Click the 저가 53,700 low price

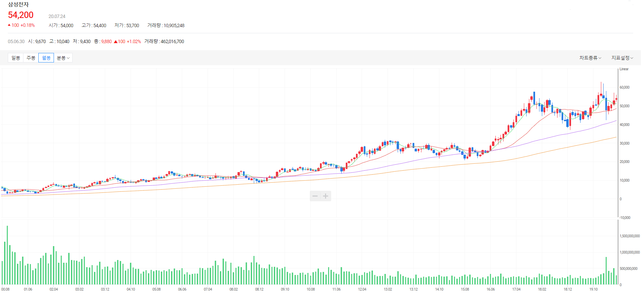click(127, 25)
